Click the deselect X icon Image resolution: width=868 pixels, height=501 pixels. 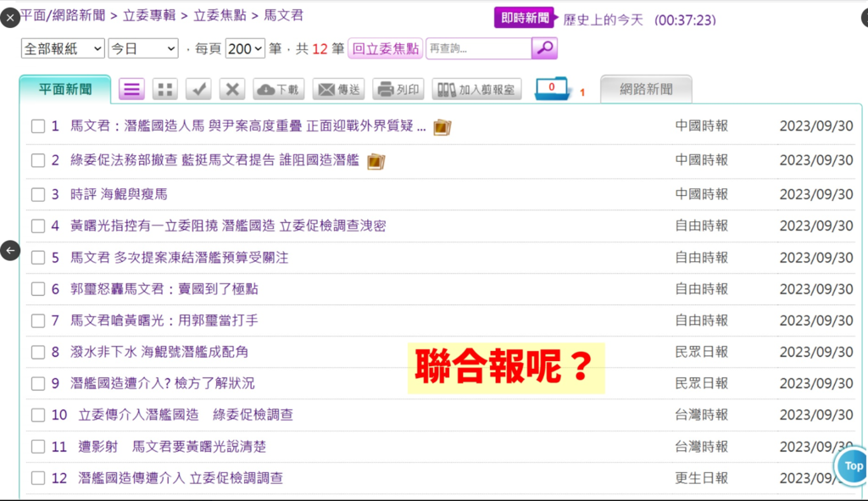click(232, 89)
